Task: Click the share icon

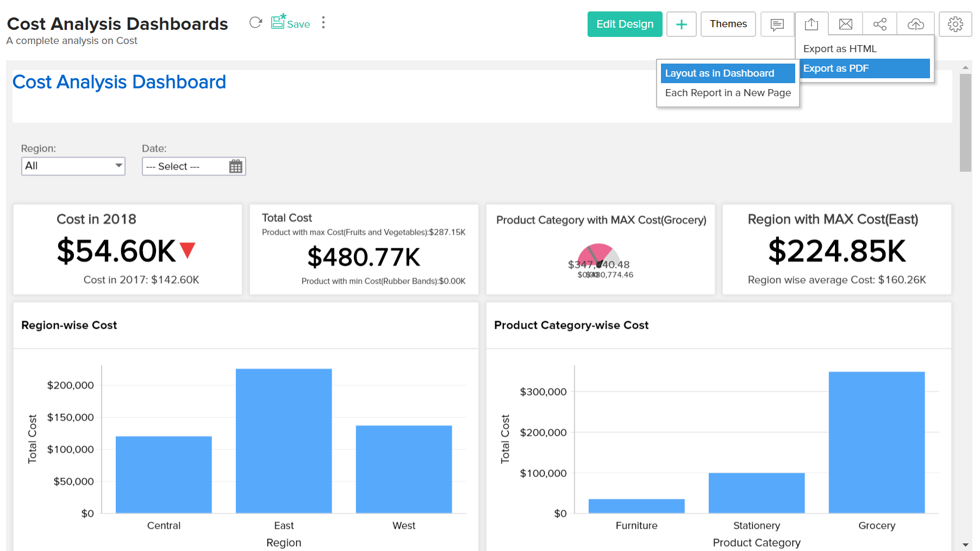Action: tap(879, 24)
